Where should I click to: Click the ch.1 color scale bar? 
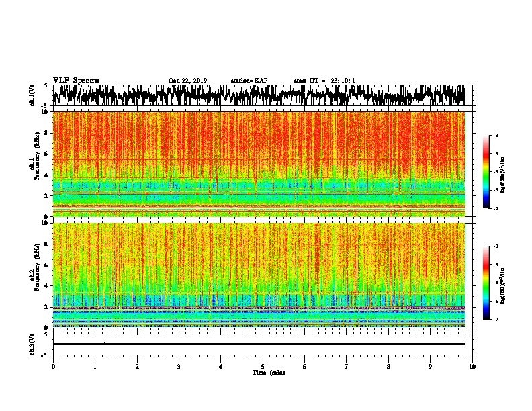(x=486, y=172)
